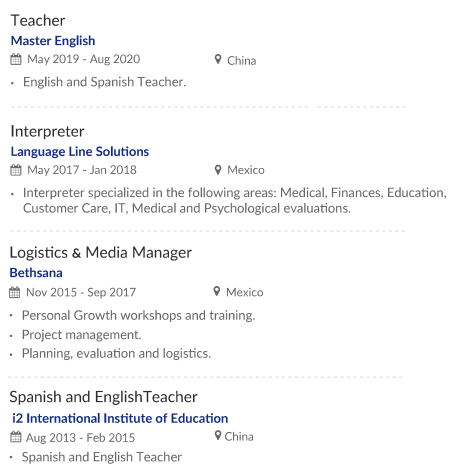455x473 pixels.
Task: Click the calendar icon beside May 2019 - Aug 2020
Action: (x=16, y=59)
